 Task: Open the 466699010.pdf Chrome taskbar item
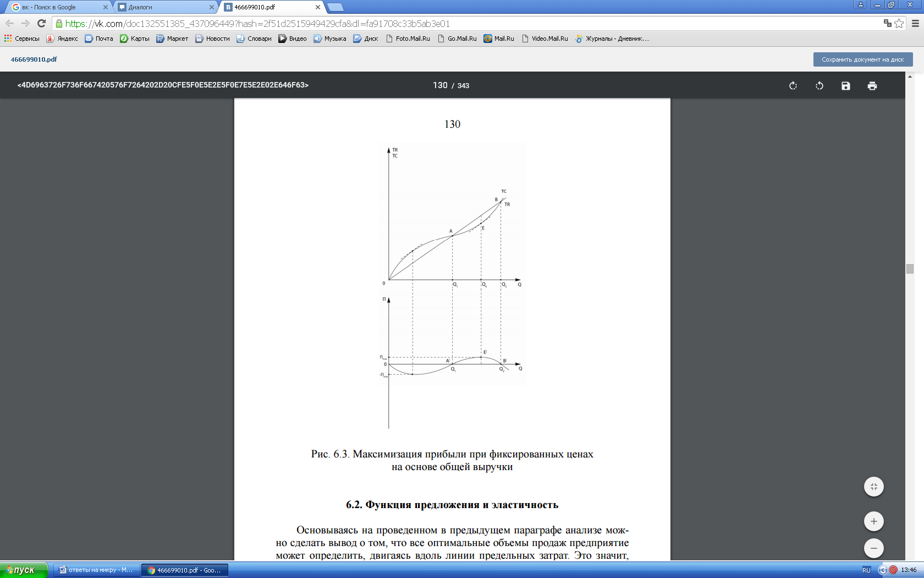(x=185, y=570)
